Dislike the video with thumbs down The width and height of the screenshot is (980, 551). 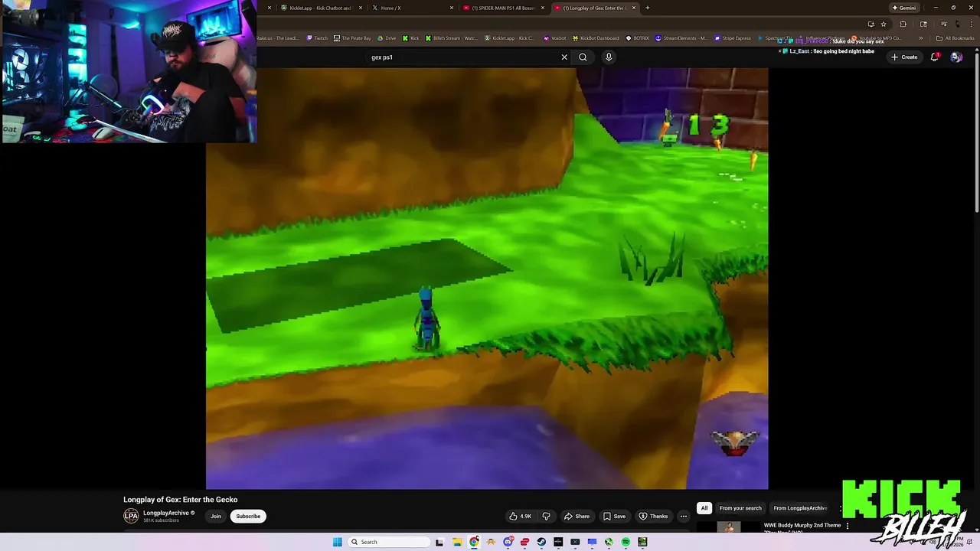tap(546, 516)
